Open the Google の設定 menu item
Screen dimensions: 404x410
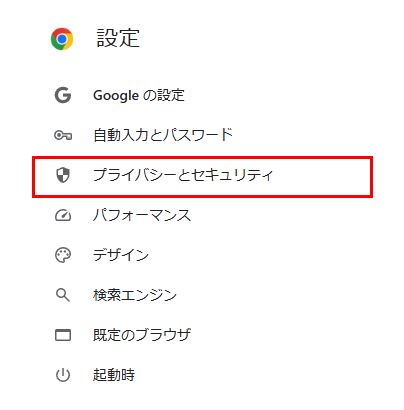139,95
